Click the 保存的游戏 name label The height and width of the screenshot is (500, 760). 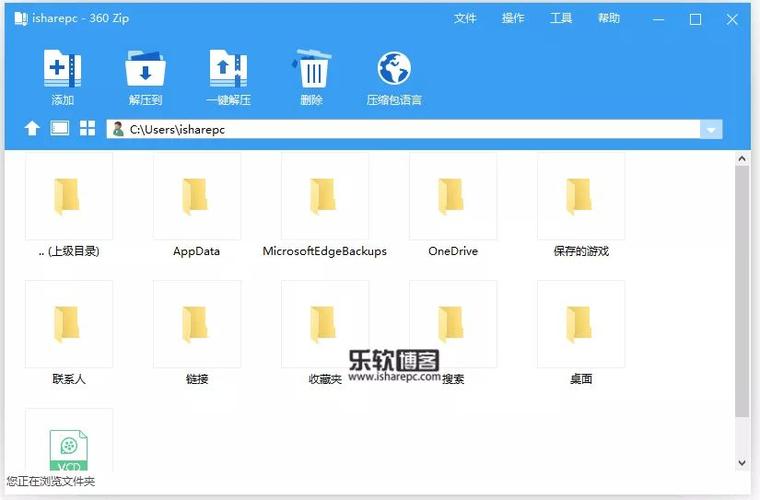click(581, 251)
